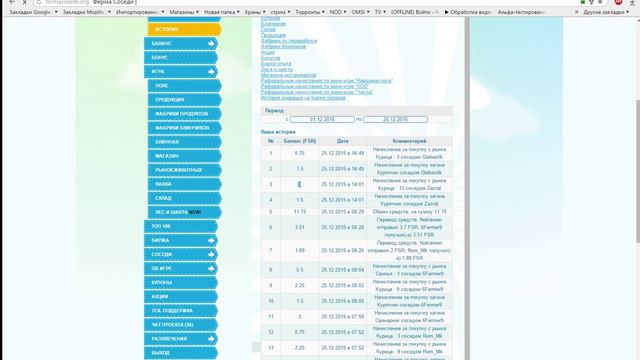640x360 pixels.
Task: Select balance cell 1.89 in row 7
Action: (x=300, y=250)
